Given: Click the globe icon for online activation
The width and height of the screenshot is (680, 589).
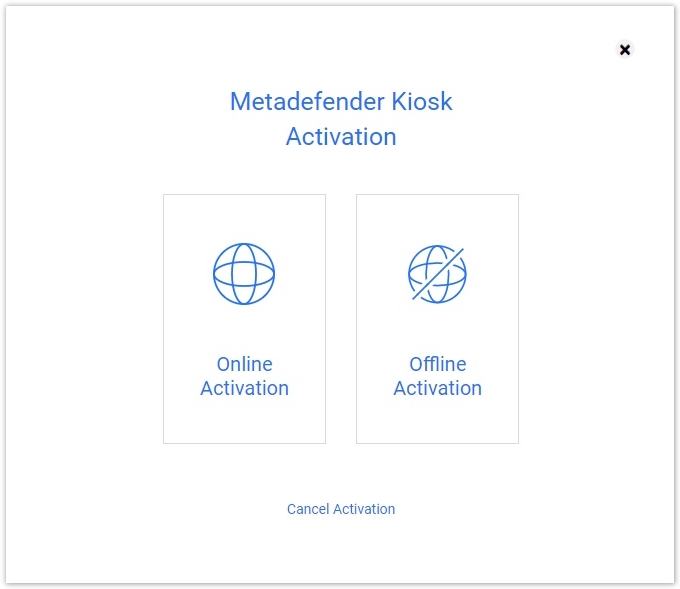Looking at the screenshot, I should tap(244, 274).
